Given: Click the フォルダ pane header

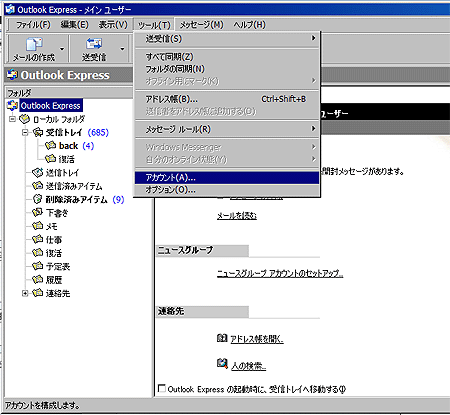Looking at the screenshot, I should pos(69,92).
